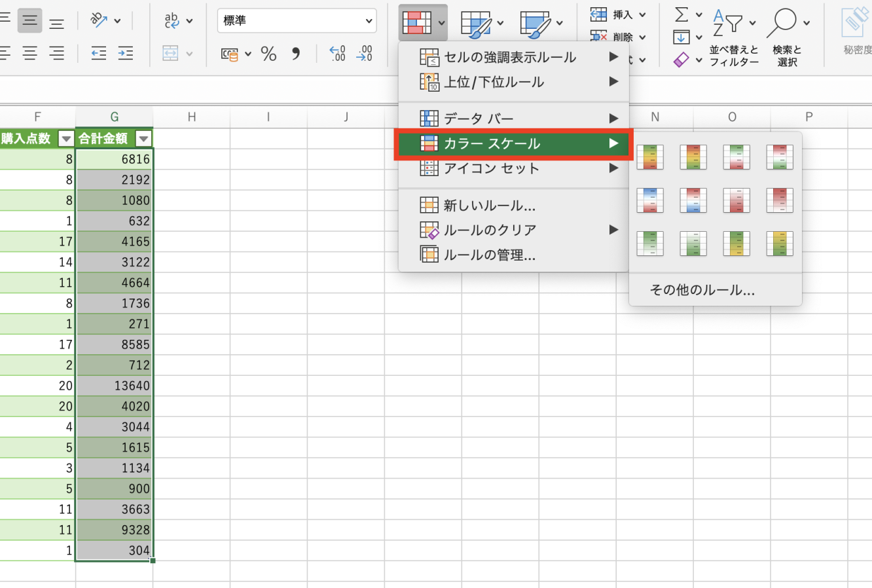Open the 標準 number format dropdown
872x588 pixels.
click(297, 21)
